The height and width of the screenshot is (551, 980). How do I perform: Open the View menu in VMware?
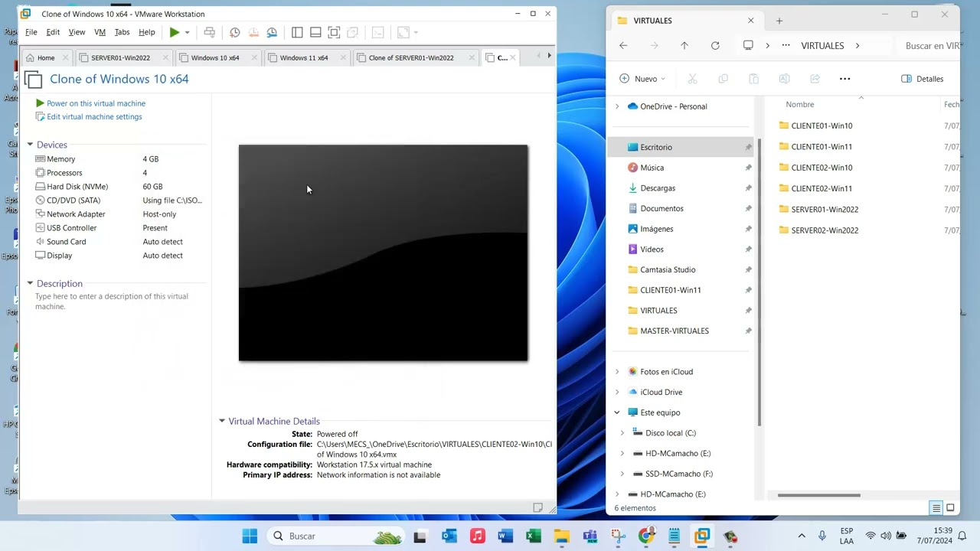click(77, 32)
